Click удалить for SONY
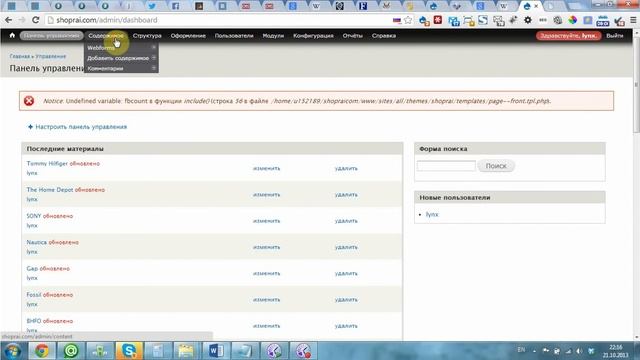This screenshot has width=640, height=360. tap(346, 221)
